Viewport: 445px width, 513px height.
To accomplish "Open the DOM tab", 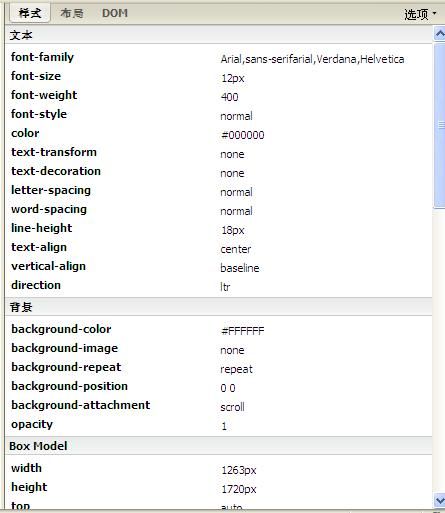I will [115, 13].
